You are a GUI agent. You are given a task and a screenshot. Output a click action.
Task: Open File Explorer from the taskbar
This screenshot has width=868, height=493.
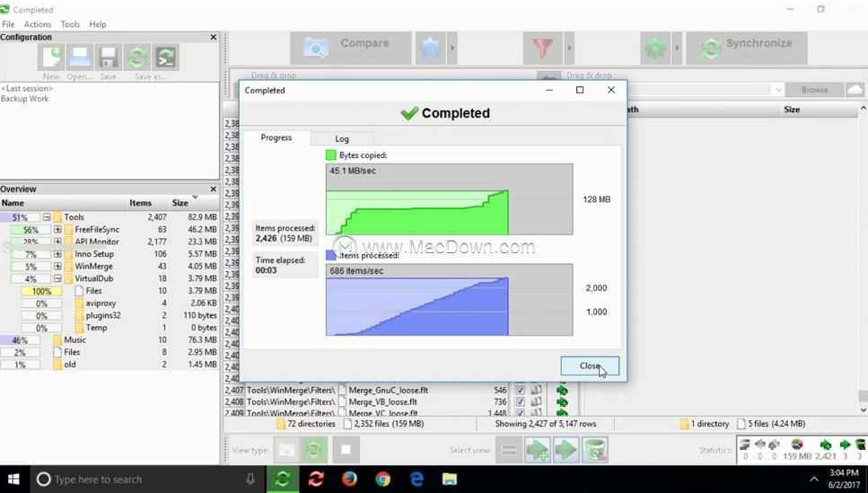click(x=450, y=480)
